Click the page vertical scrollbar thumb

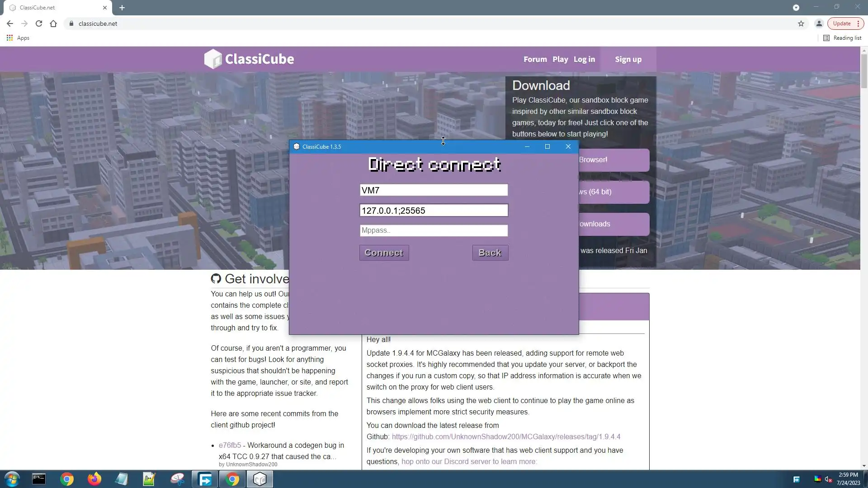[864, 70]
